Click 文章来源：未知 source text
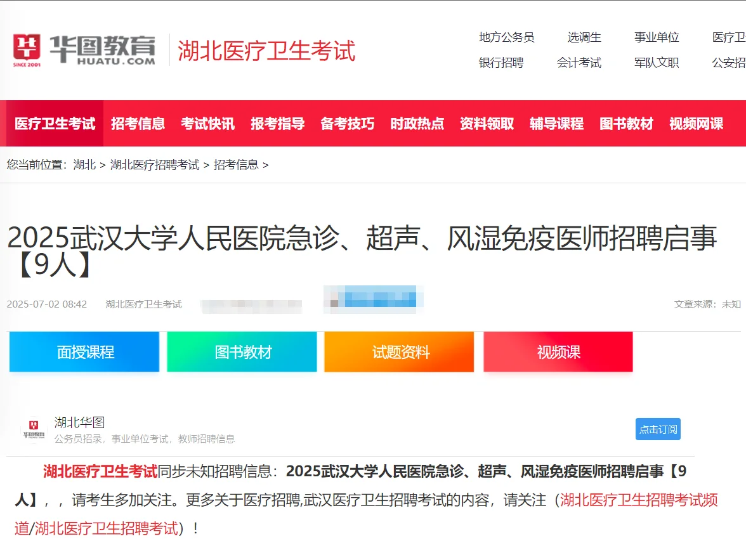Viewport: 746px width, 560px height. [707, 304]
